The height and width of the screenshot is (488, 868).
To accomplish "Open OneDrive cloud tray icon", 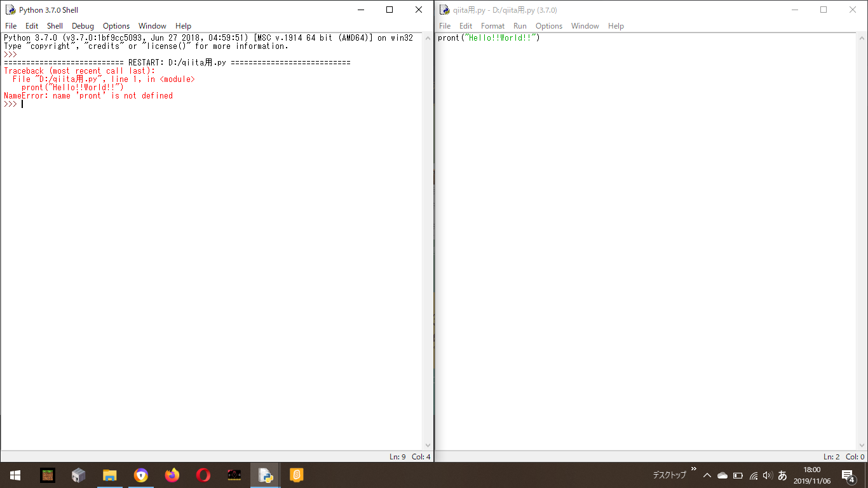I will click(x=722, y=475).
